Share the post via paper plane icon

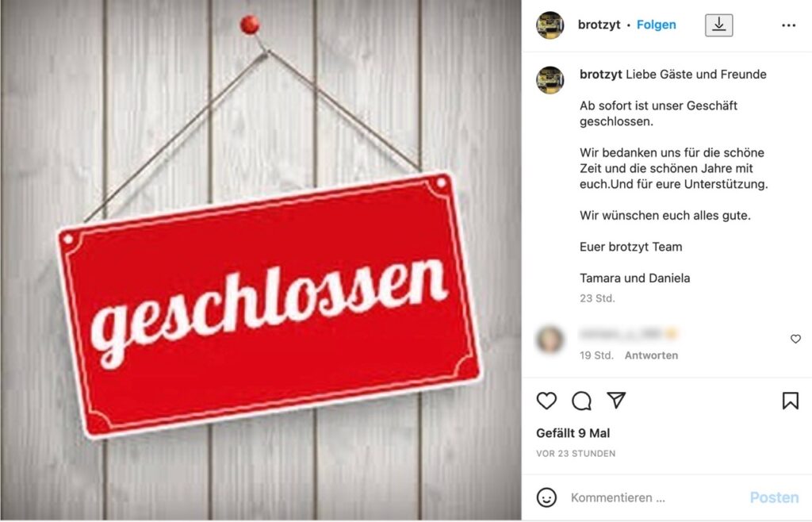click(616, 401)
